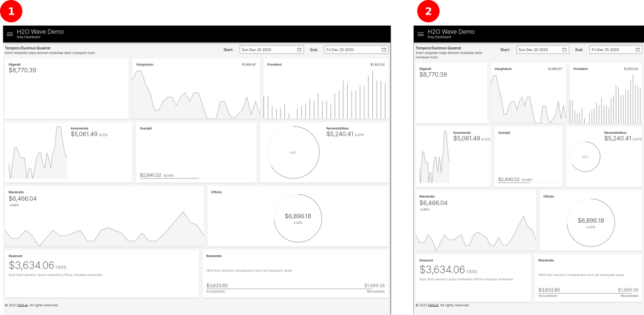Screen dimensions: 644x315
Task: Click Assumenda value $5,061.49 in left dashboard
Action: [84, 134]
